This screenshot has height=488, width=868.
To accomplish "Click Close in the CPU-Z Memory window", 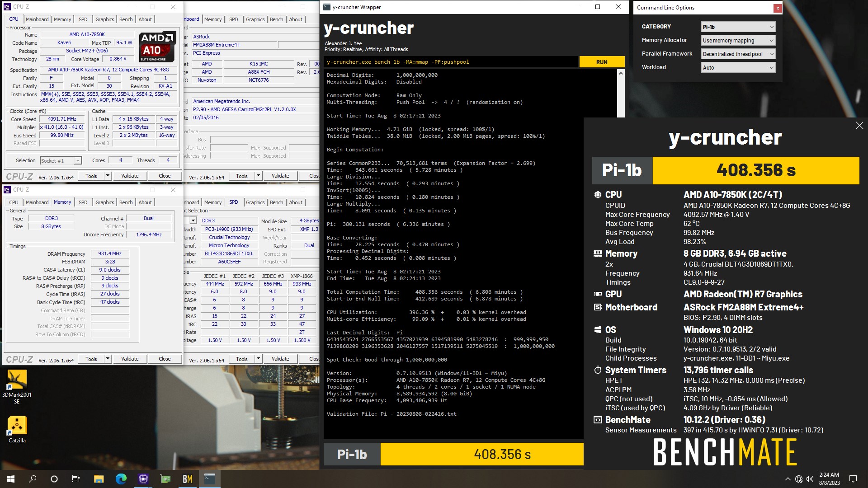I will click(x=165, y=359).
